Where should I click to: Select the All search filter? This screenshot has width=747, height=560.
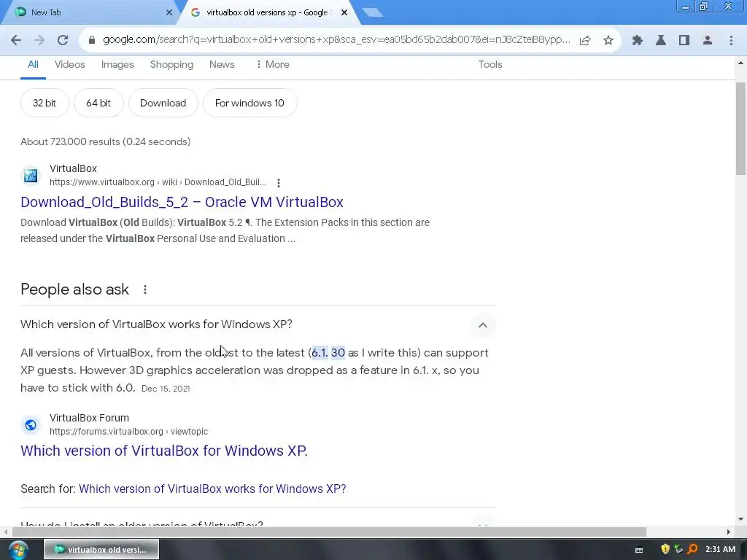click(33, 65)
